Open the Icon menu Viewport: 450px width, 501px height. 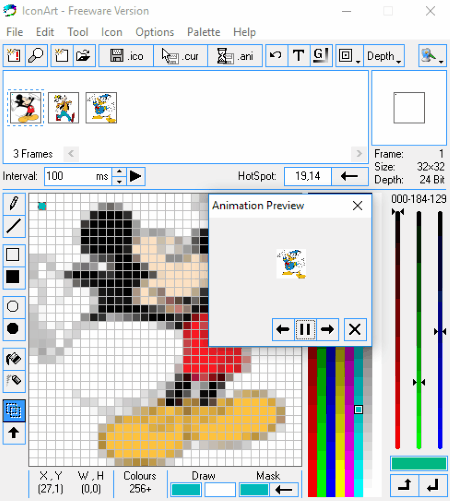(112, 32)
